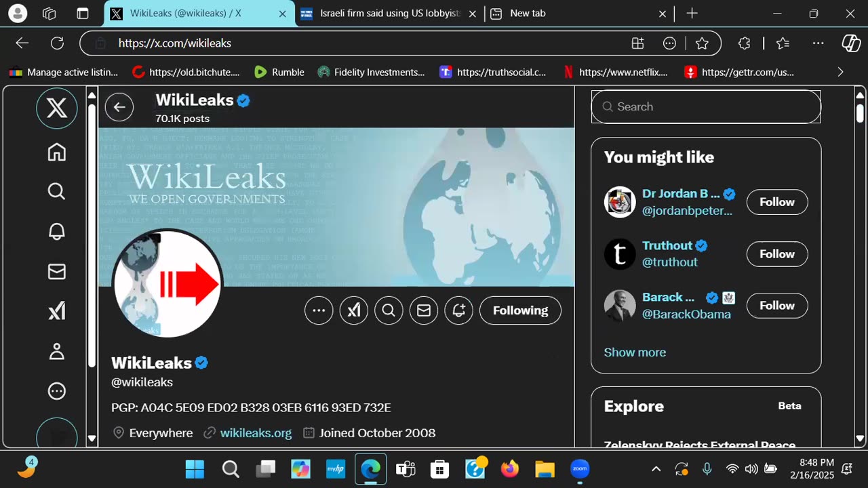Click the Following button

520,310
